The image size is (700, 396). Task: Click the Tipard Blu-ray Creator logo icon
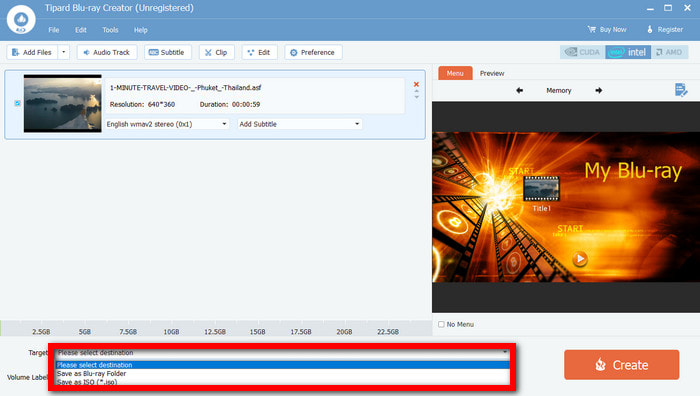(x=21, y=20)
